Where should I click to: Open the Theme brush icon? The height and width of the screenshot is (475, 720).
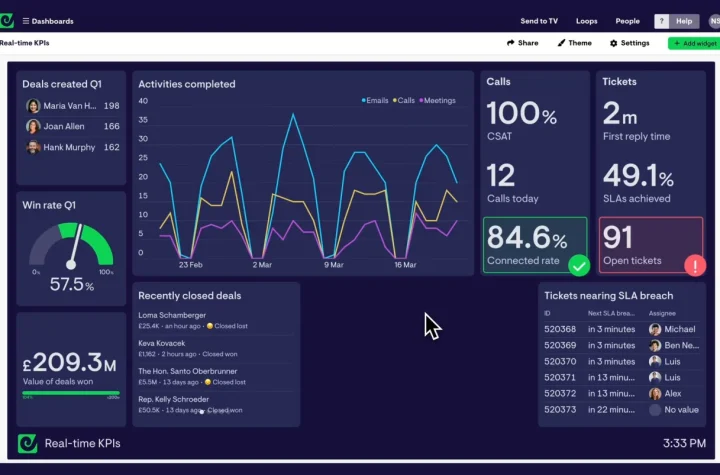coord(562,43)
